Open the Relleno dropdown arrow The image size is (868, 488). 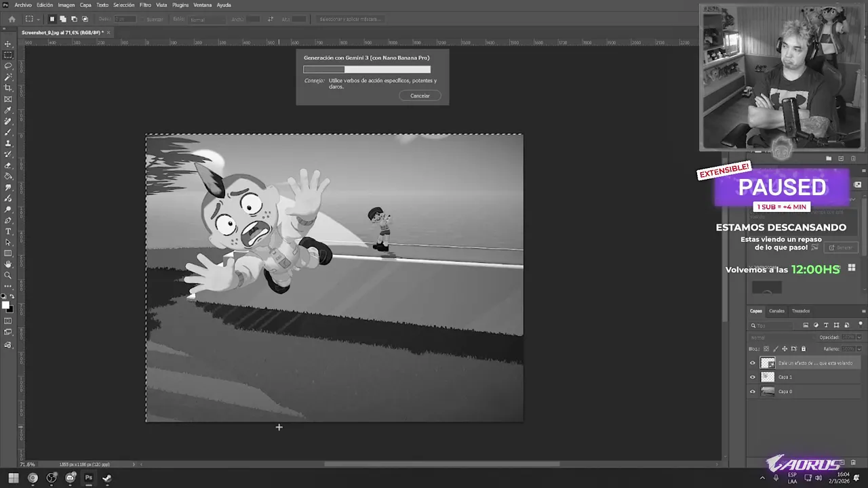tap(859, 348)
